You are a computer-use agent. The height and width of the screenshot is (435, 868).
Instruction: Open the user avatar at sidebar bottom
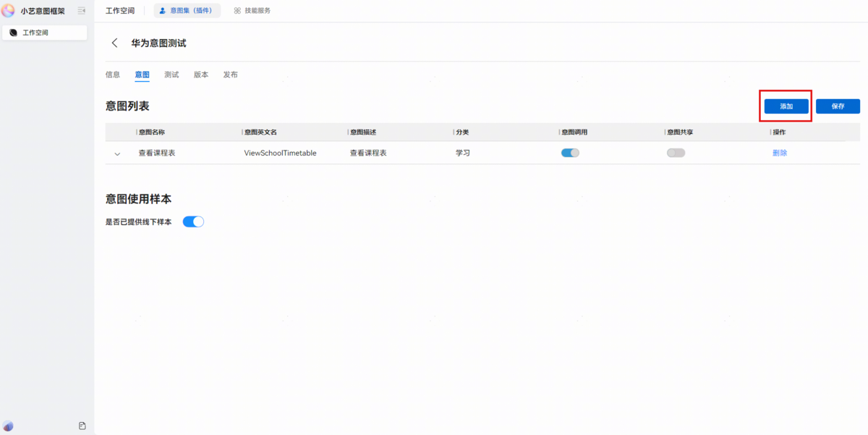(8, 426)
